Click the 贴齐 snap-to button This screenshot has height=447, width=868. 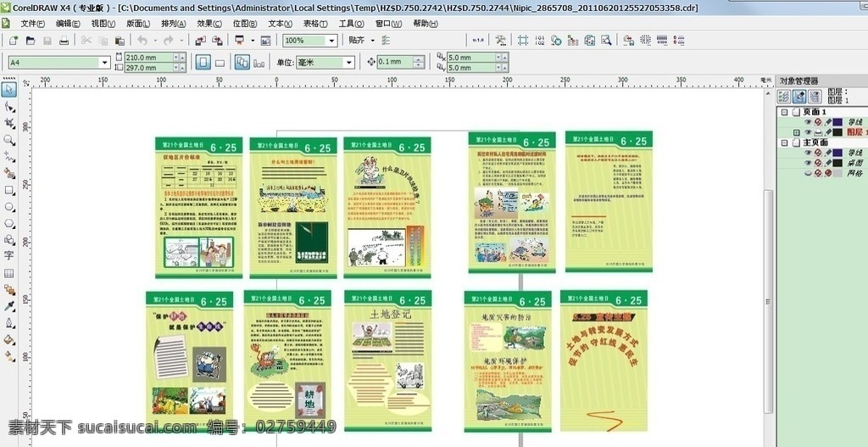tap(357, 41)
